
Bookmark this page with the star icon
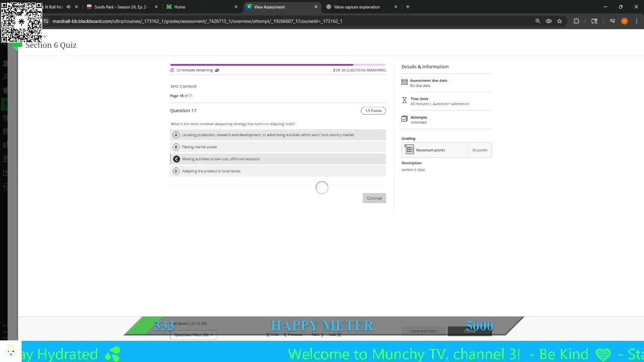pyautogui.click(x=559, y=21)
